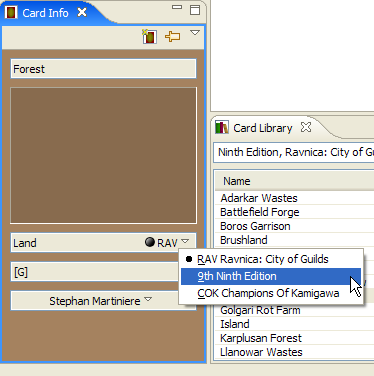Choose 9th Ninth Edition from menu
The height and width of the screenshot is (376, 374).
271,276
